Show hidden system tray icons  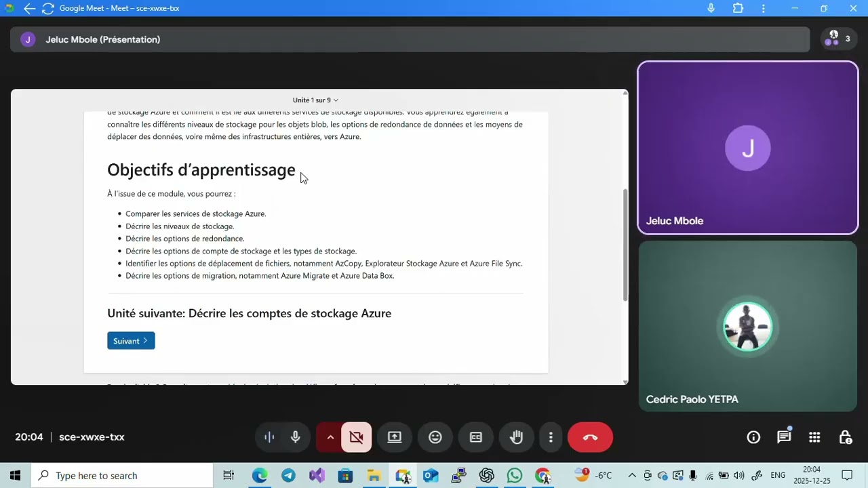(x=632, y=475)
